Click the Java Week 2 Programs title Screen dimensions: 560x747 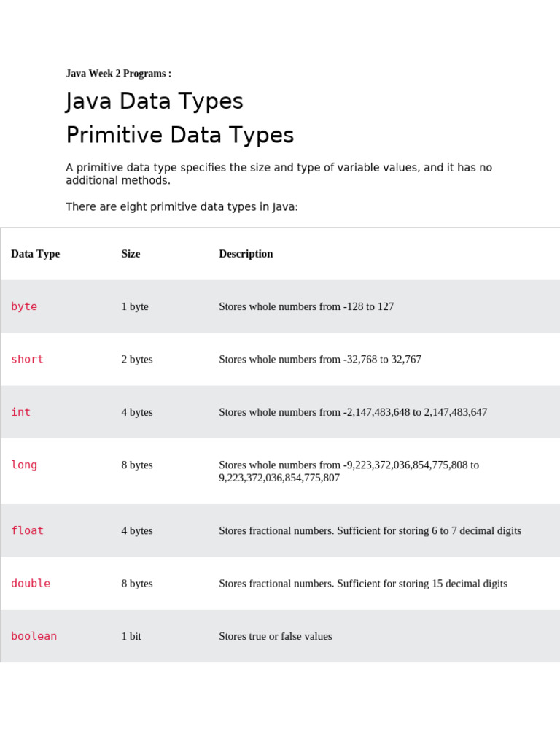pyautogui.click(x=118, y=74)
